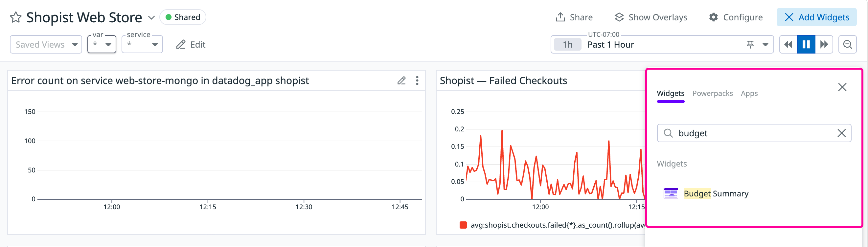The image size is (868, 247).
Task: Open the Shared status badge
Action: (x=183, y=17)
